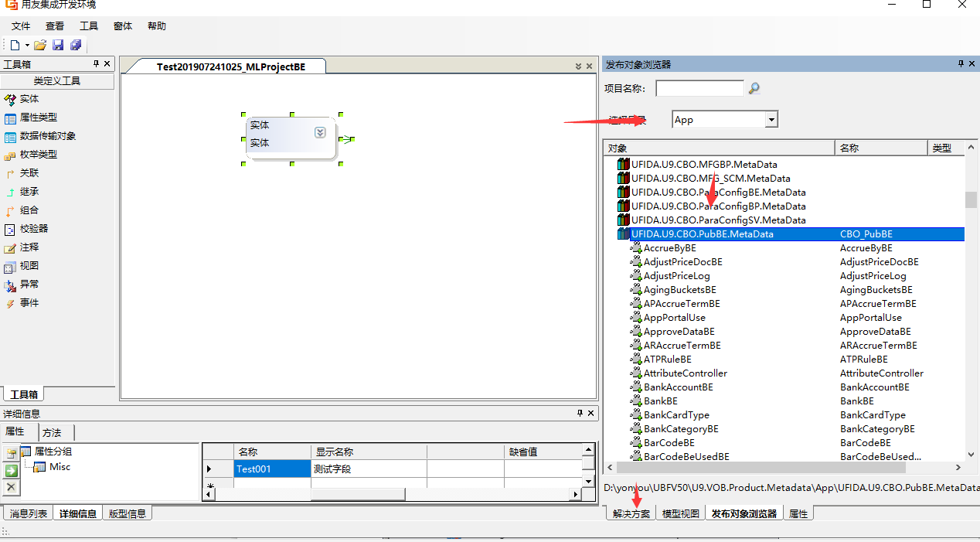Screen dimensions: 980x542
Task: Select UFIDA.U9.CBO.PubBE.MetaData tree node
Action: [x=702, y=234]
